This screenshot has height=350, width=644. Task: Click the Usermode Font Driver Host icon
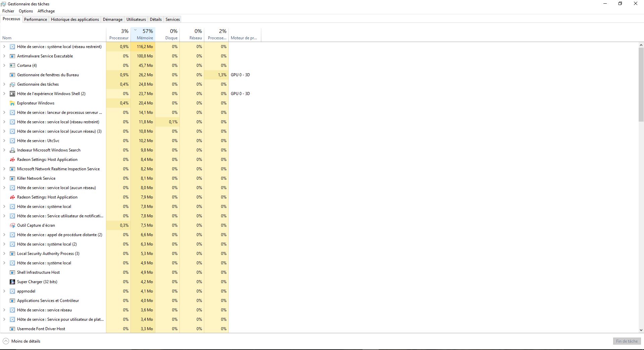(12, 329)
